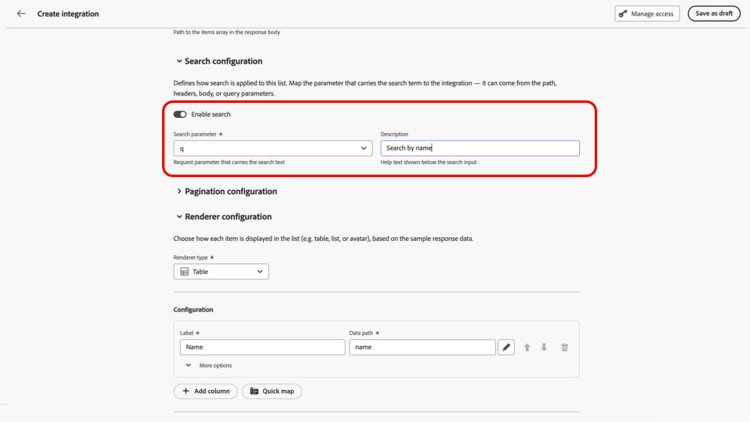Toggle the Enable search switch
This screenshot has height=422, width=750.
(x=180, y=114)
